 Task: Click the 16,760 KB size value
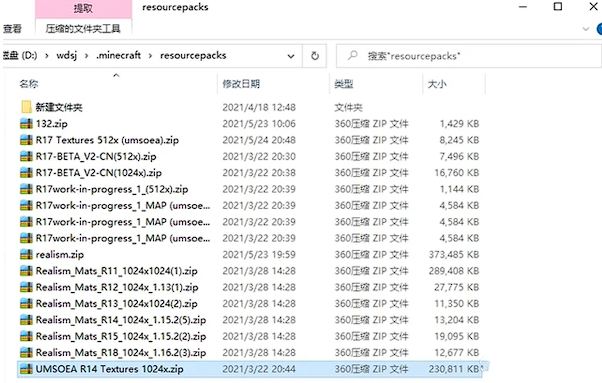(456, 173)
